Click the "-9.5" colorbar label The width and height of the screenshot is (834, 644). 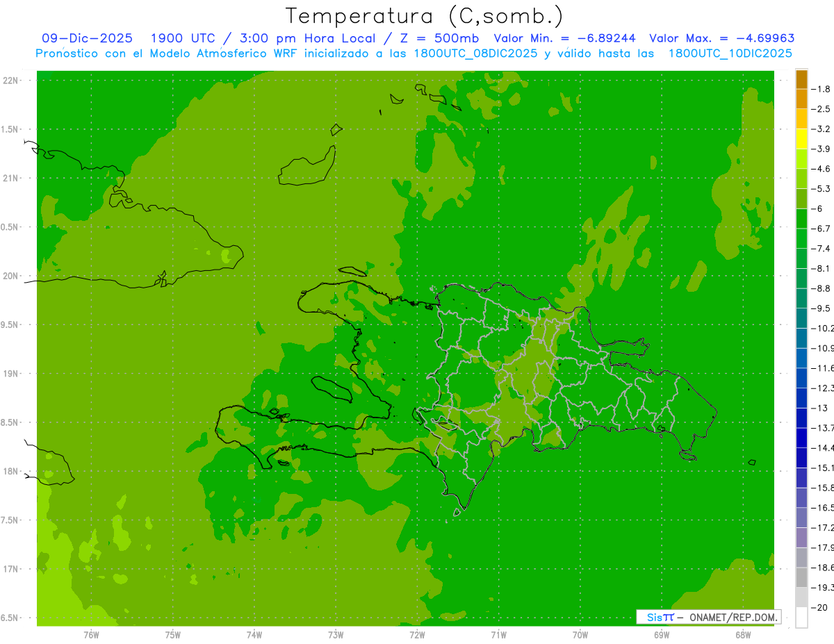(x=821, y=308)
